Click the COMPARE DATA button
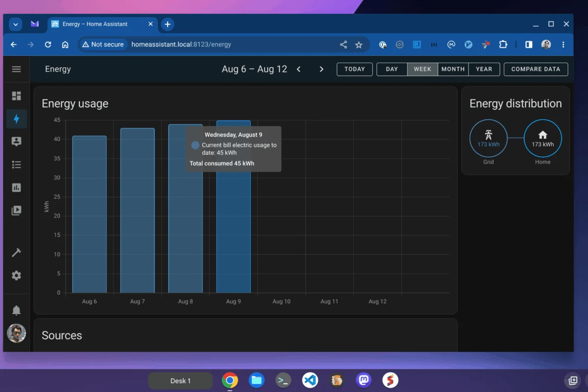The width and height of the screenshot is (588, 392). tap(536, 69)
